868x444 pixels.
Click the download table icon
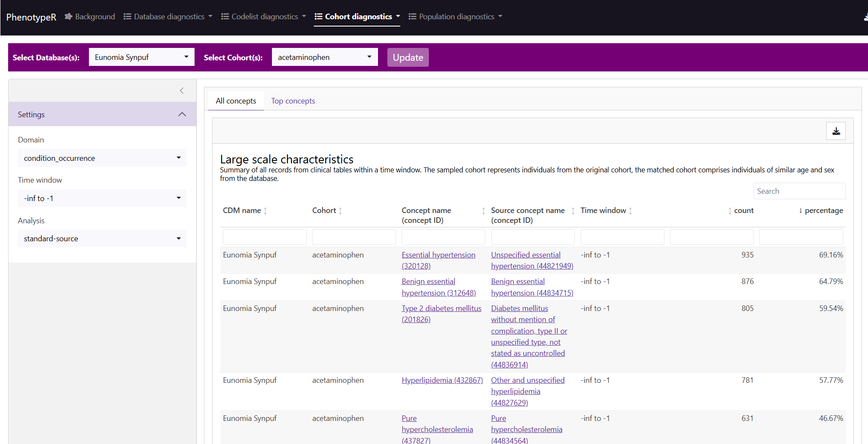tap(836, 131)
